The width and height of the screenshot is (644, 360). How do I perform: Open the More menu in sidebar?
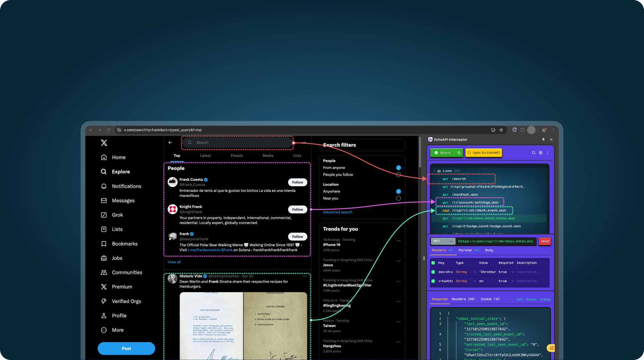(112, 330)
